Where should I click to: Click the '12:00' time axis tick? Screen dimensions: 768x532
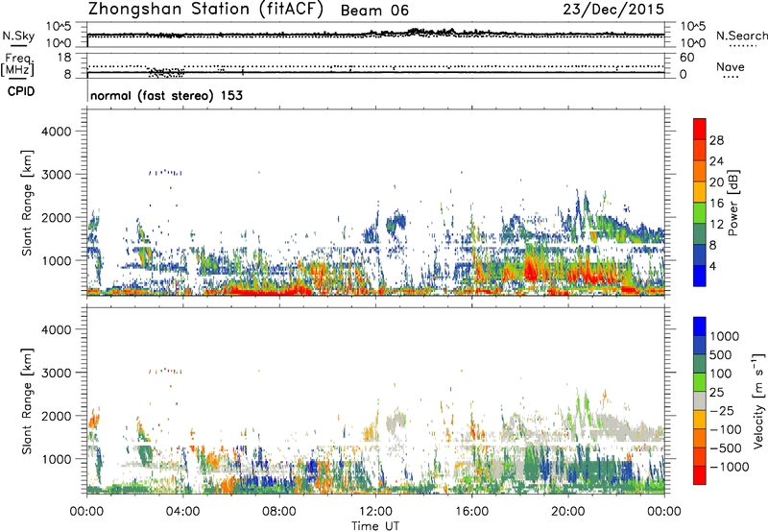pyautogui.click(x=375, y=512)
